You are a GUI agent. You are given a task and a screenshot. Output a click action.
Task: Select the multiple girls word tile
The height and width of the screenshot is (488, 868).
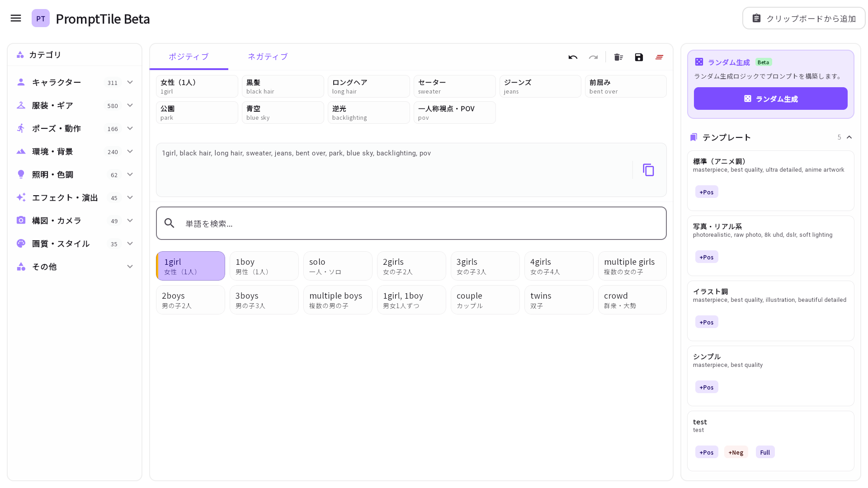(632, 266)
